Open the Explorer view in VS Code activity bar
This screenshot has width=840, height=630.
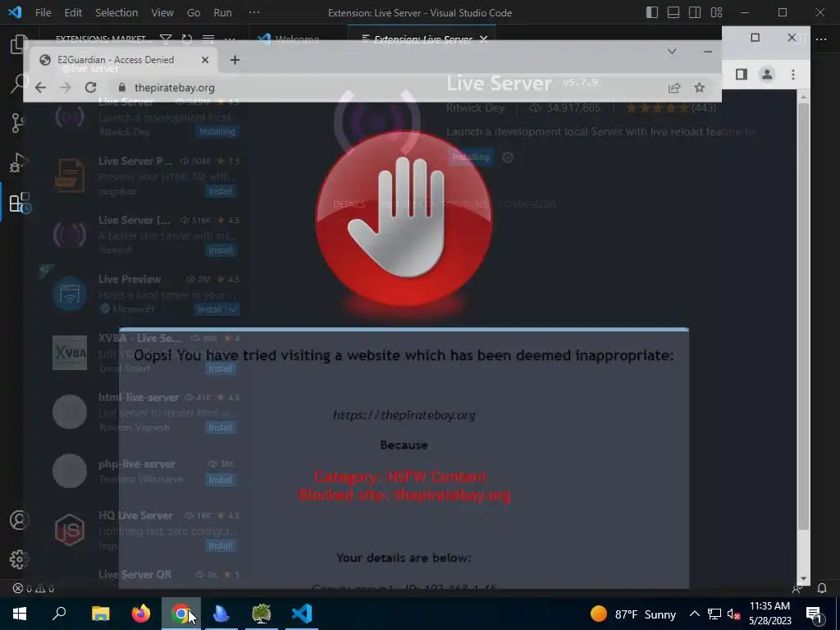tap(19, 44)
